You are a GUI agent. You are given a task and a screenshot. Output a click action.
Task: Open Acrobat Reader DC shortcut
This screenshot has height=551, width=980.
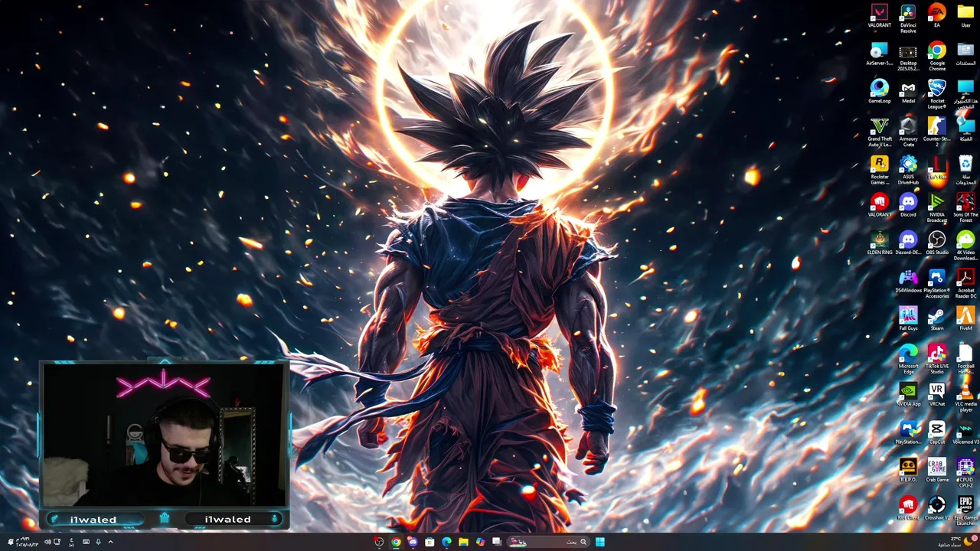click(965, 284)
